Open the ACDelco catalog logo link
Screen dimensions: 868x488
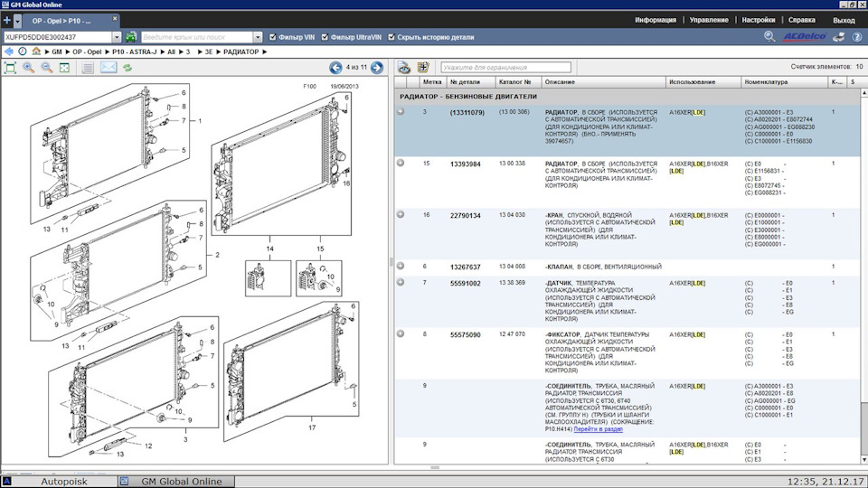[x=805, y=36]
